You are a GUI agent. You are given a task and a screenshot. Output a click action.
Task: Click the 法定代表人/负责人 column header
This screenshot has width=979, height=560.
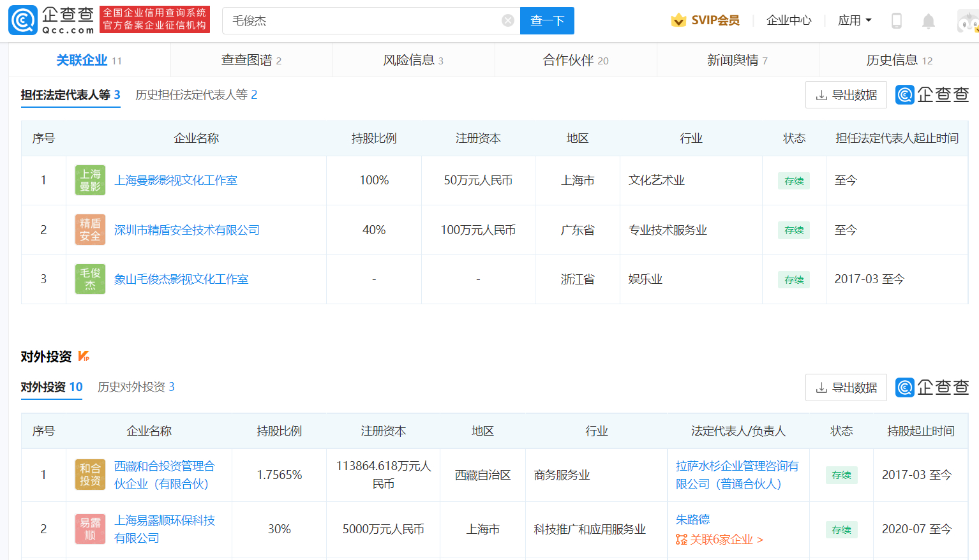point(738,431)
